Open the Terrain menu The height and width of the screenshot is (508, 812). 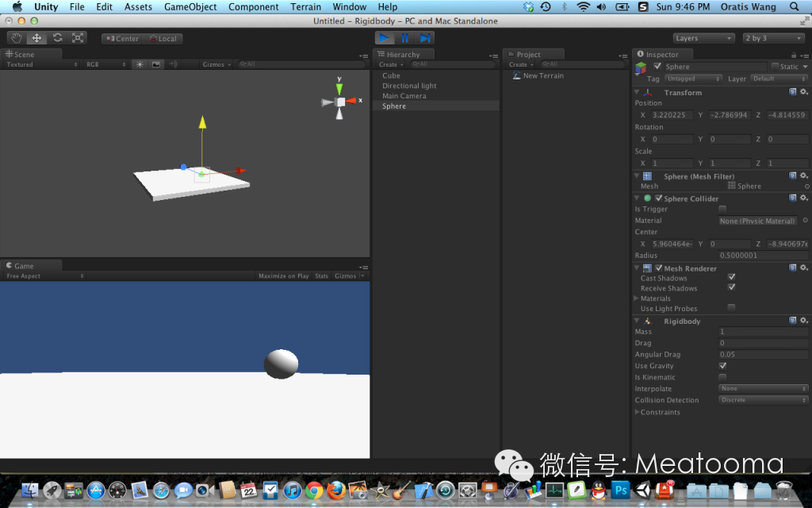click(x=305, y=6)
